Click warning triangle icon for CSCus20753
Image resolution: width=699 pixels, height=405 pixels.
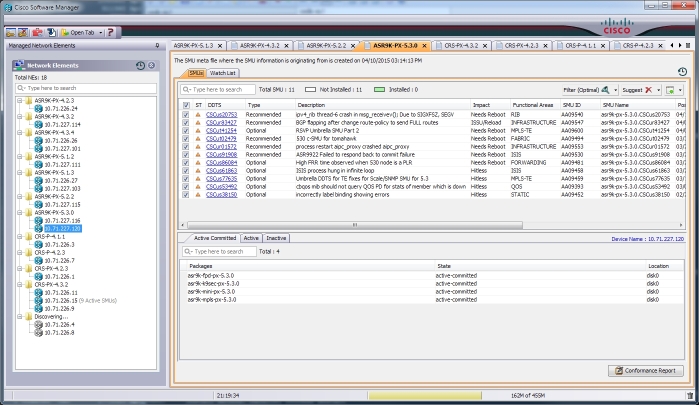pos(198,115)
